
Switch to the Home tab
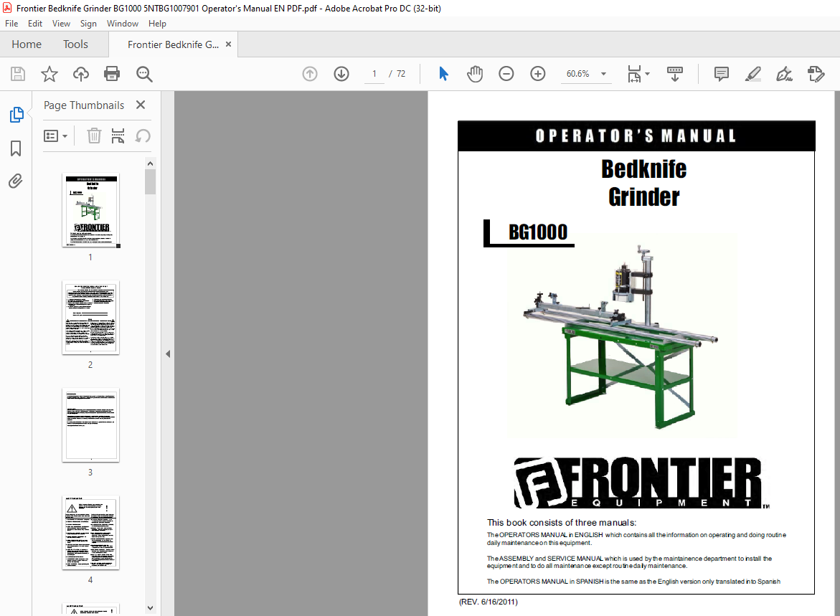pos(27,44)
